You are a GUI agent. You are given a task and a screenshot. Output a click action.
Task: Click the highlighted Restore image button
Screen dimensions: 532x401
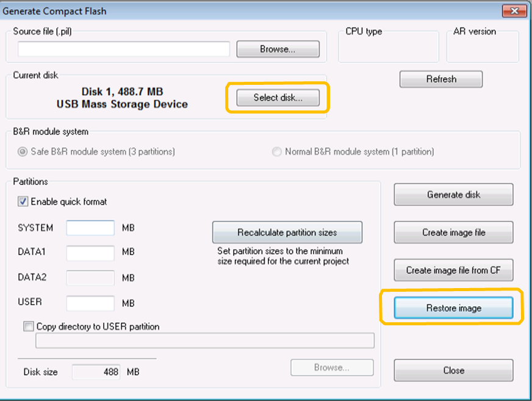[453, 308]
